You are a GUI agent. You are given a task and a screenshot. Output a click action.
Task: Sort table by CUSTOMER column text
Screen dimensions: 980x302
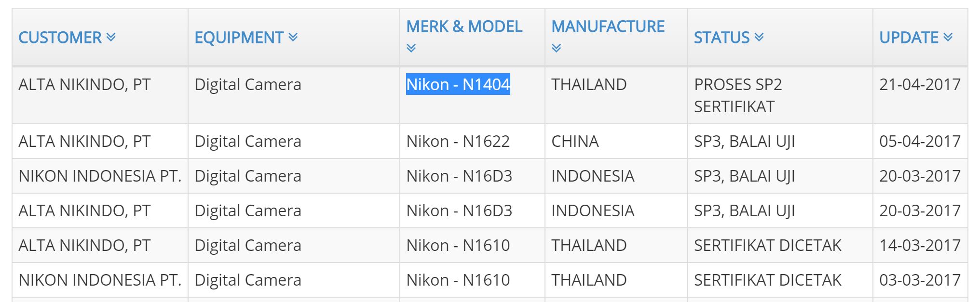point(60,38)
